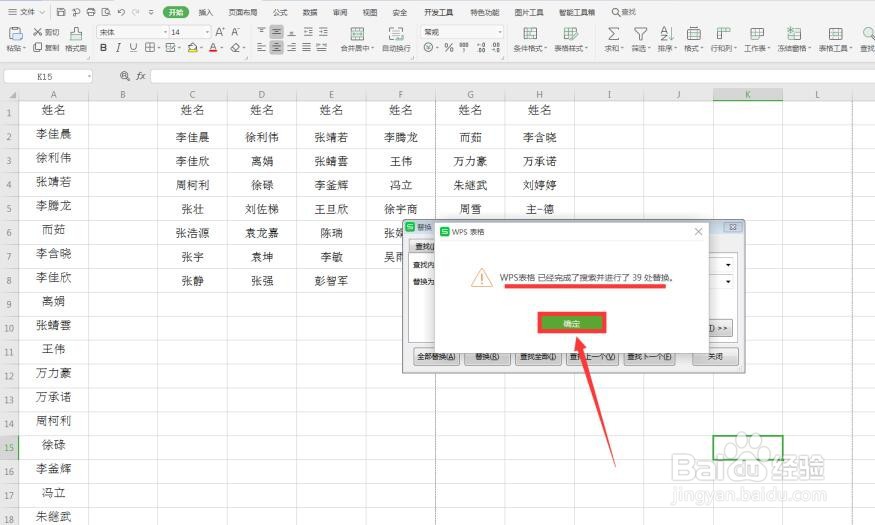Increase font size with the larger A icon
This screenshot has height=525, width=875.
coord(220,32)
